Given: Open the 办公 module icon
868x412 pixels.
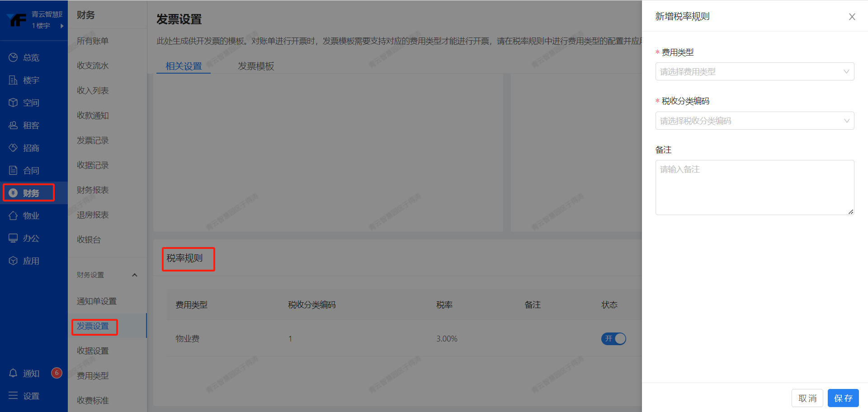Looking at the screenshot, I should pos(14,238).
